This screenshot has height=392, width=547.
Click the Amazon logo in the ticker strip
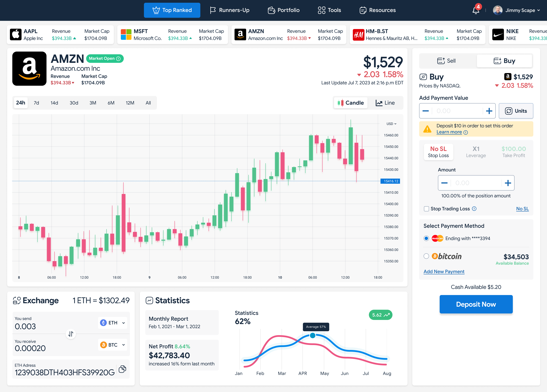click(240, 35)
